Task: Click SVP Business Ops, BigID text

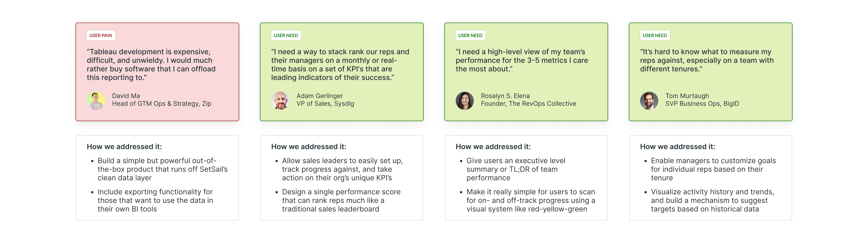Action: click(x=702, y=103)
